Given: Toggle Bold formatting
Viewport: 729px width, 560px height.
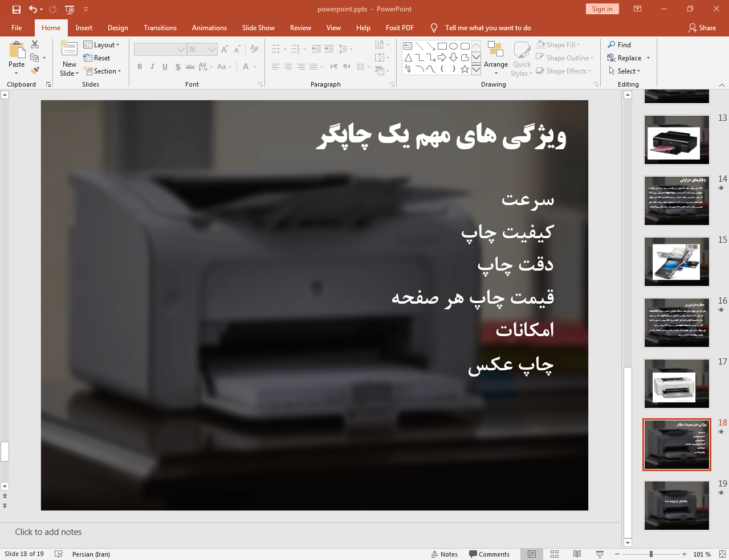Looking at the screenshot, I should [140, 67].
